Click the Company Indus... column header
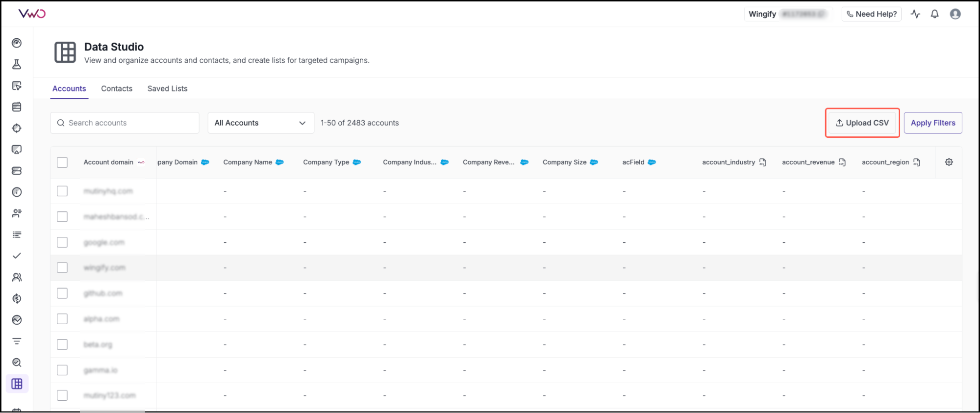Image resolution: width=980 pixels, height=413 pixels. point(410,162)
